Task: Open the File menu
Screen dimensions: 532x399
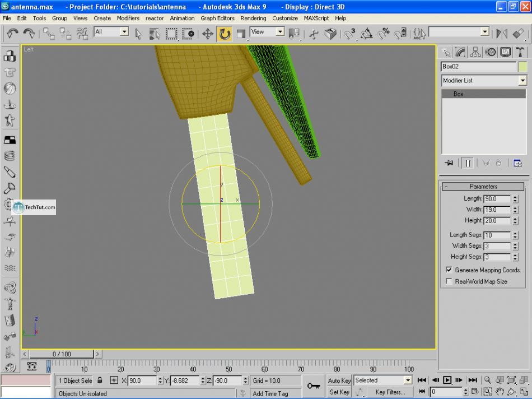Action: [x=7, y=18]
